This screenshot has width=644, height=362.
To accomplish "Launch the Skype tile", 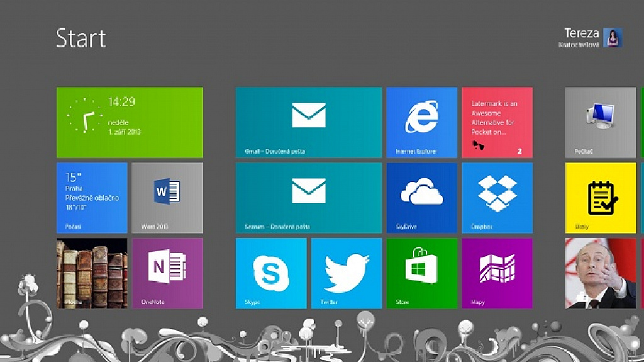I will click(x=271, y=274).
